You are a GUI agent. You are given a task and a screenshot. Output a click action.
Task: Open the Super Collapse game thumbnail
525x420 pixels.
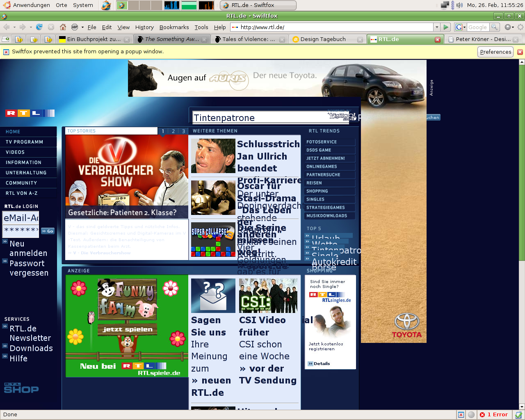pyautogui.click(x=213, y=240)
